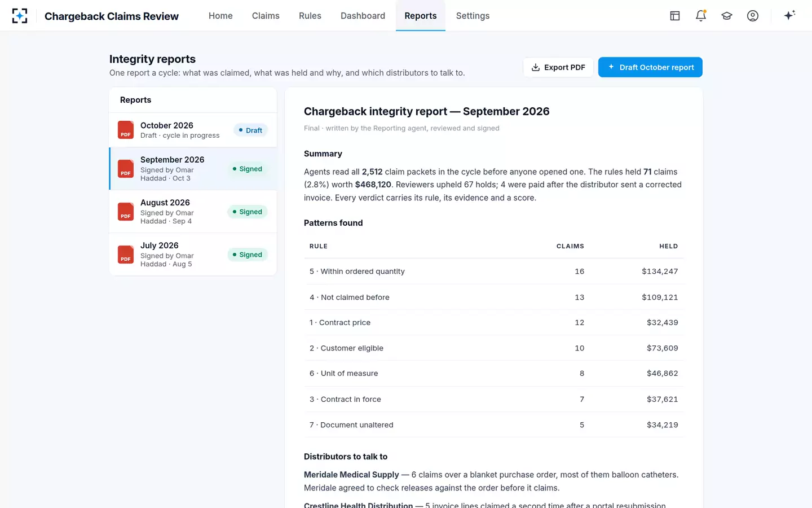Click the $73,609 held amount
The image size is (812, 508).
663,348
